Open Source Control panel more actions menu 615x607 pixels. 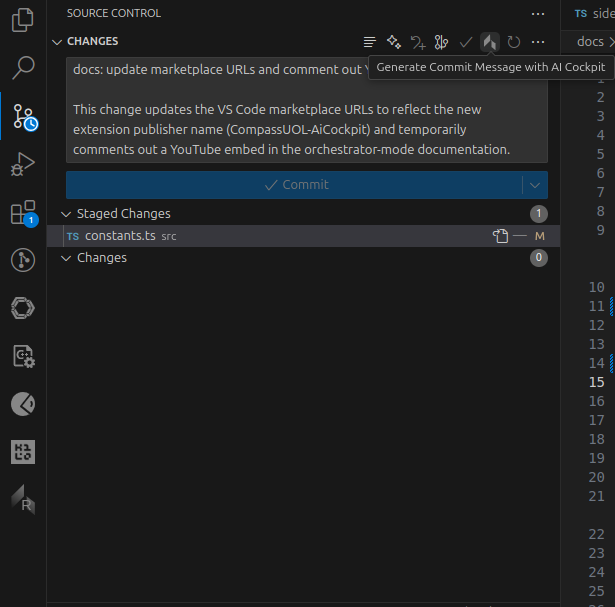point(538,14)
